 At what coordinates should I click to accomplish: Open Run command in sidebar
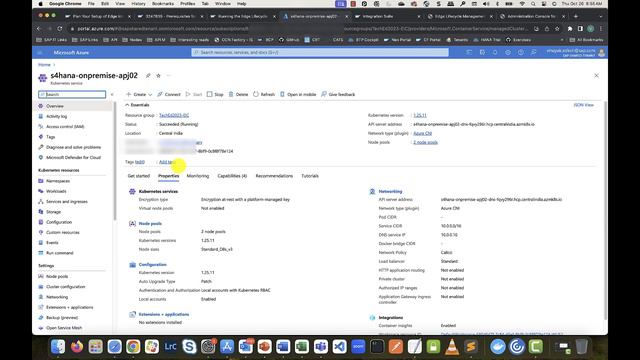60,253
